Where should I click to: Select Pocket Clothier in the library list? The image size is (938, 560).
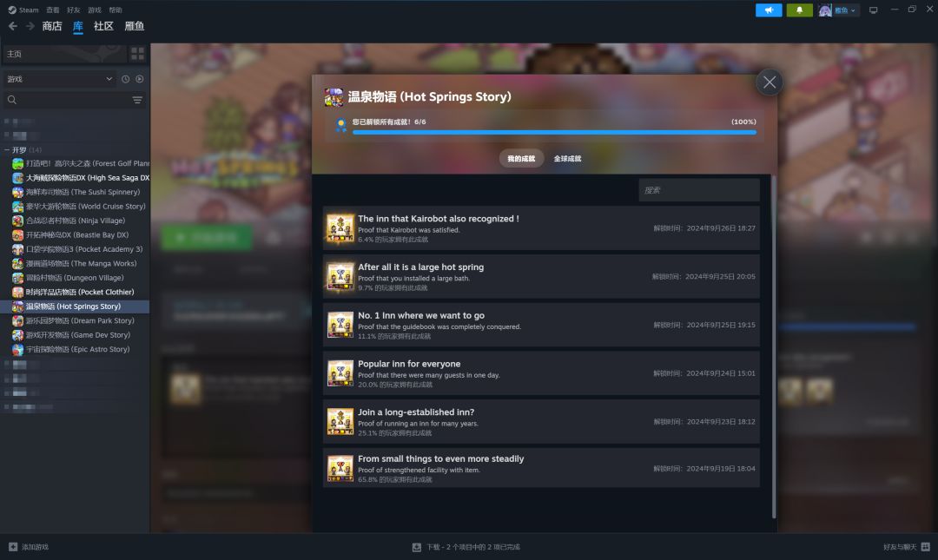[80, 292]
